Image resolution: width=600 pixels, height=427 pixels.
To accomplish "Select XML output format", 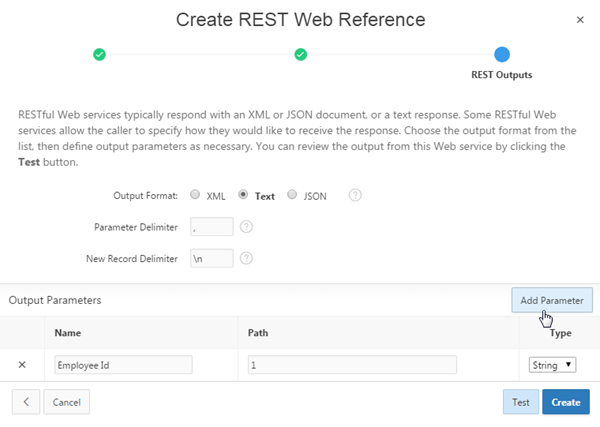I will 196,196.
